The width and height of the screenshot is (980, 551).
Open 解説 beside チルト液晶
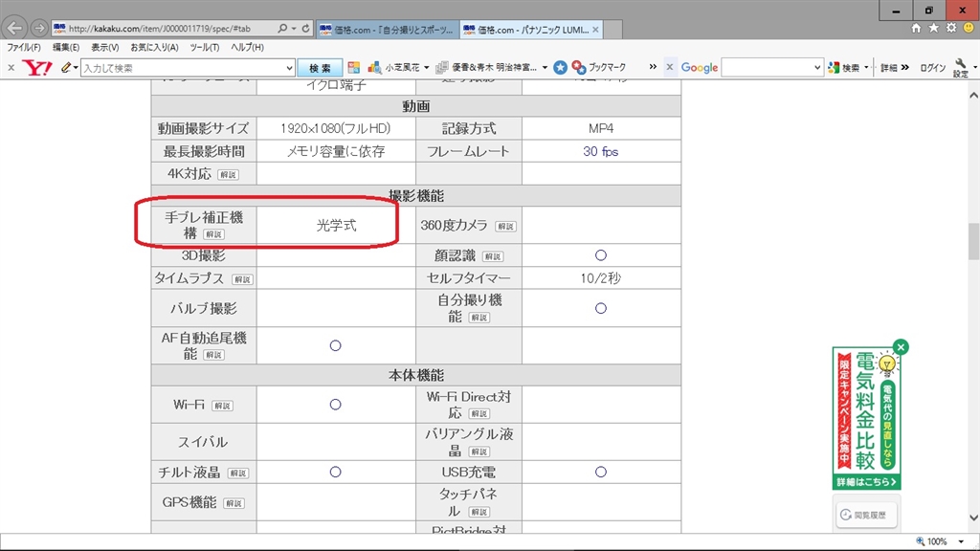[238, 474]
